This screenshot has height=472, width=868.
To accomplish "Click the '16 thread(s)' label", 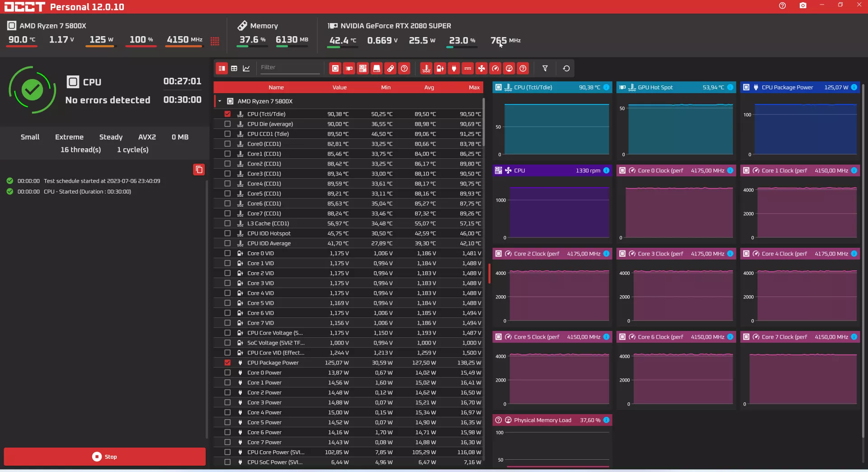I will point(80,150).
